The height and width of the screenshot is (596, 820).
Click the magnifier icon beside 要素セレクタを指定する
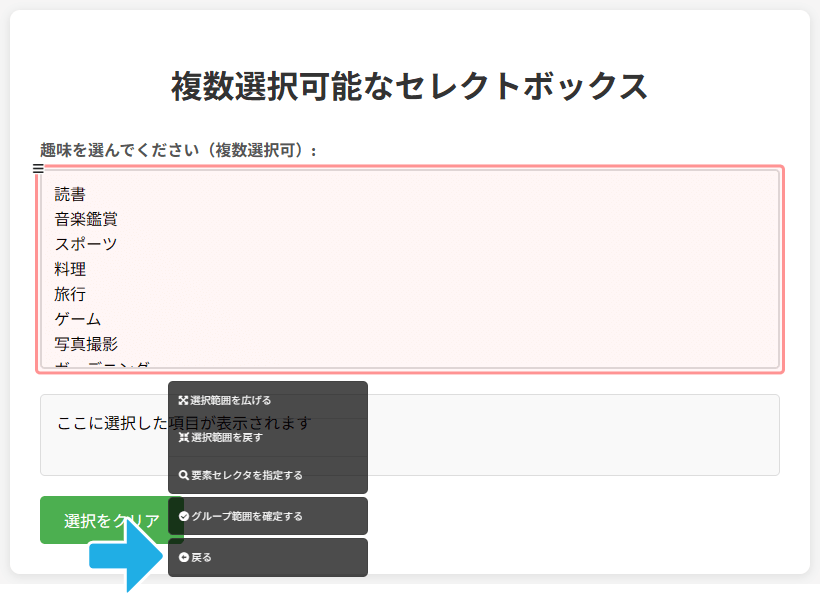(x=183, y=476)
